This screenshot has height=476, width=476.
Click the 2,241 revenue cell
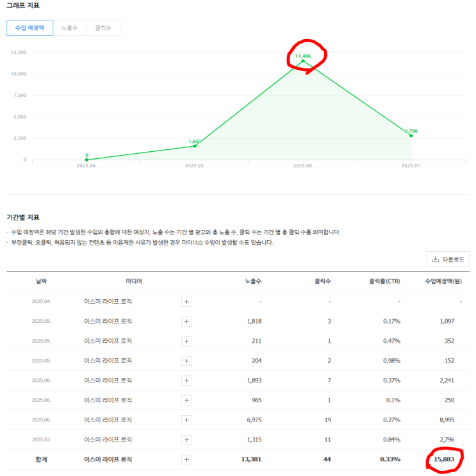447,381
